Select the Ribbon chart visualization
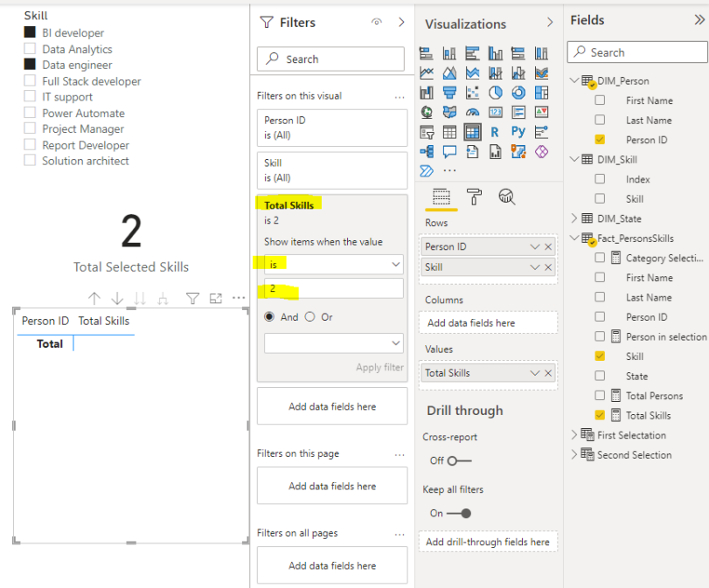This screenshot has height=588, width=709. pyautogui.click(x=542, y=73)
